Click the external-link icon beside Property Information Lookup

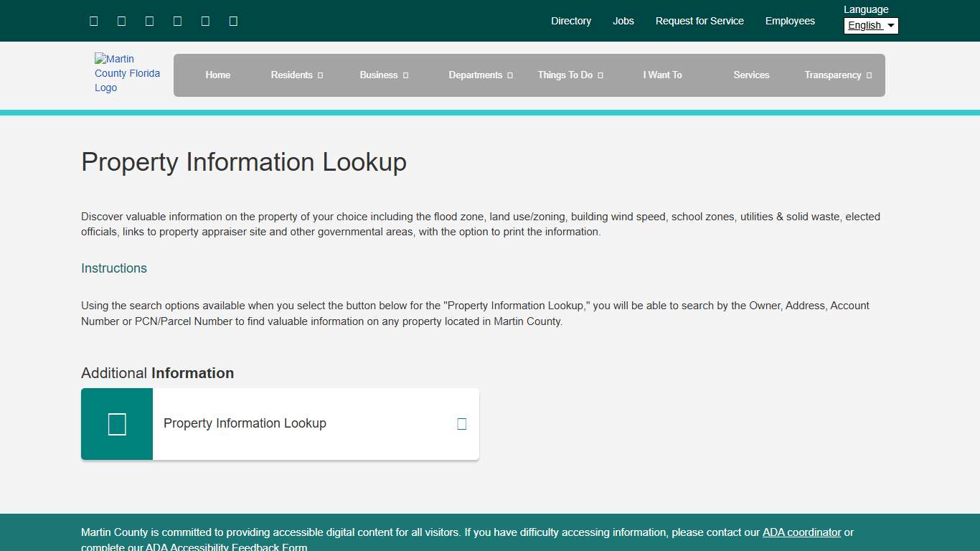[x=461, y=423]
